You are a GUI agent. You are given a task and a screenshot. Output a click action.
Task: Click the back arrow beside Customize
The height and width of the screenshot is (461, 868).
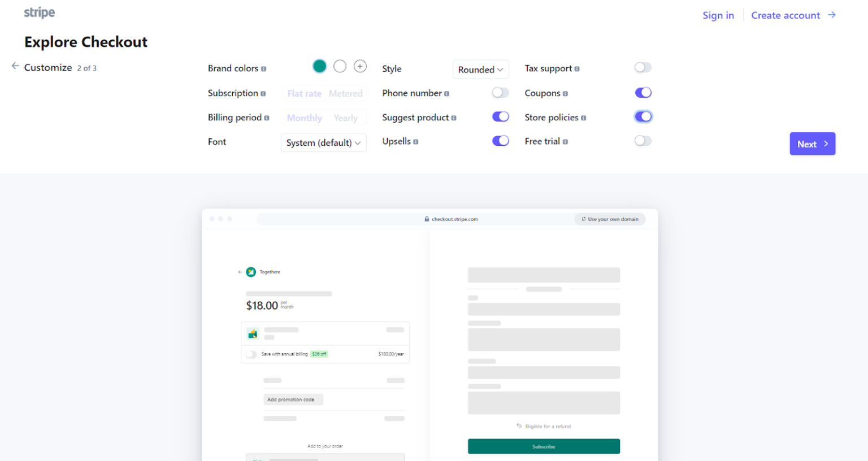click(15, 66)
